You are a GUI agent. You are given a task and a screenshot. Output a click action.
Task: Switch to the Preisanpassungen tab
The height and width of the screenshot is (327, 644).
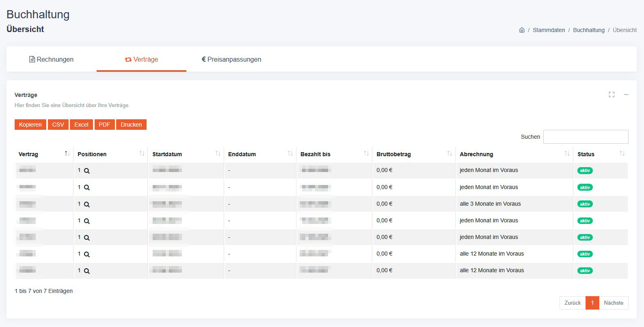click(231, 59)
